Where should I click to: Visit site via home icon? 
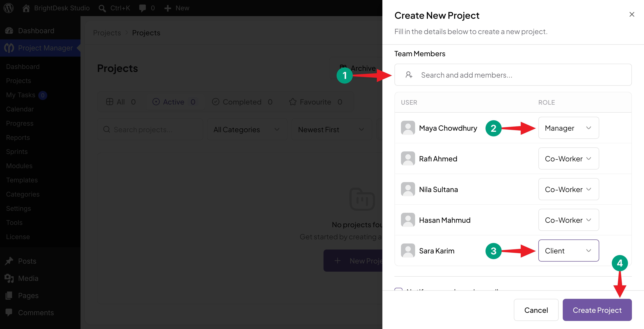pos(26,8)
